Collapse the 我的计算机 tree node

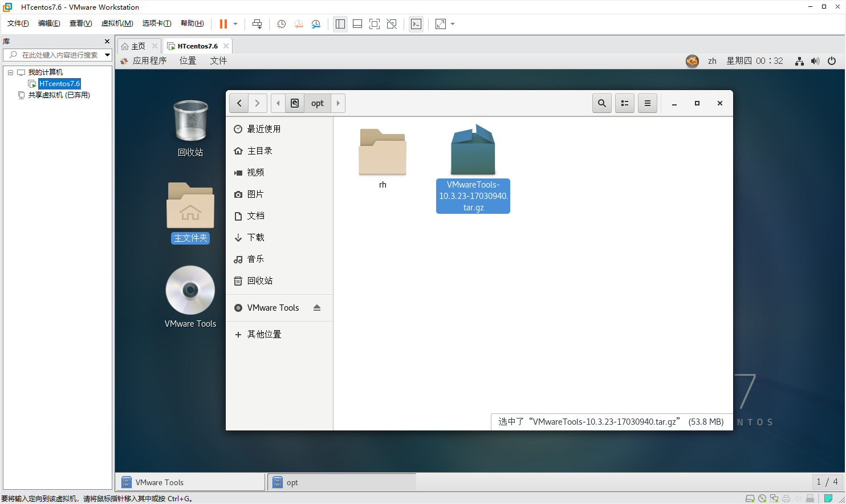click(x=10, y=72)
